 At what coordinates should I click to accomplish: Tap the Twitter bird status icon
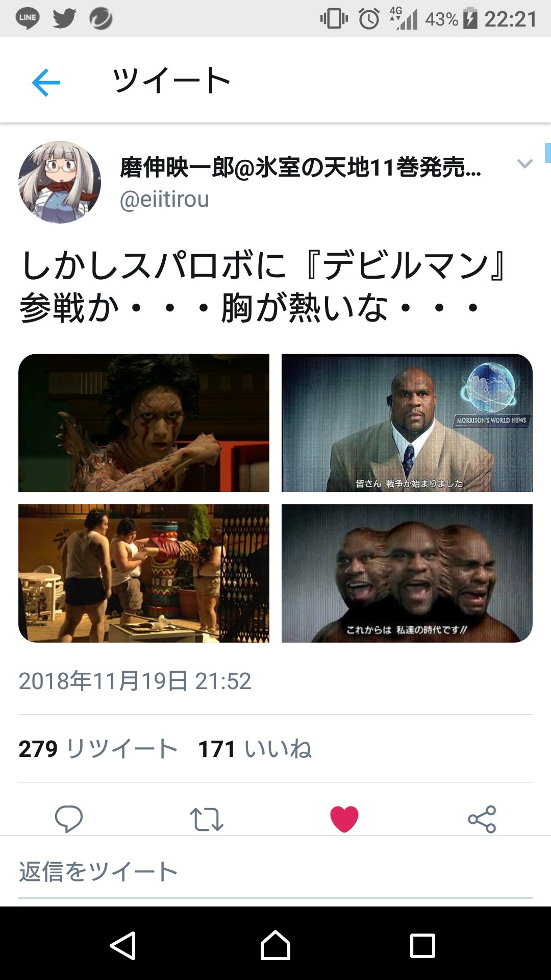pyautogui.click(x=64, y=18)
